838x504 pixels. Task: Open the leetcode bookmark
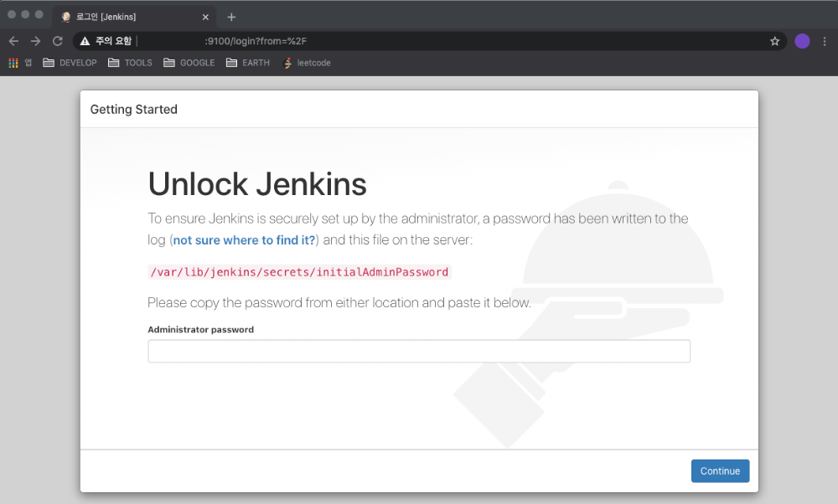(x=306, y=63)
